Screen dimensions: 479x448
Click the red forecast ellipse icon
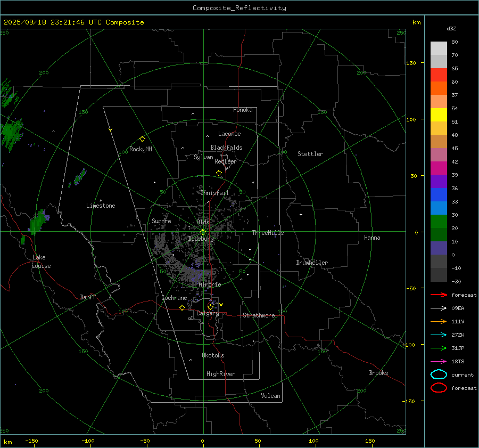coord(439,388)
